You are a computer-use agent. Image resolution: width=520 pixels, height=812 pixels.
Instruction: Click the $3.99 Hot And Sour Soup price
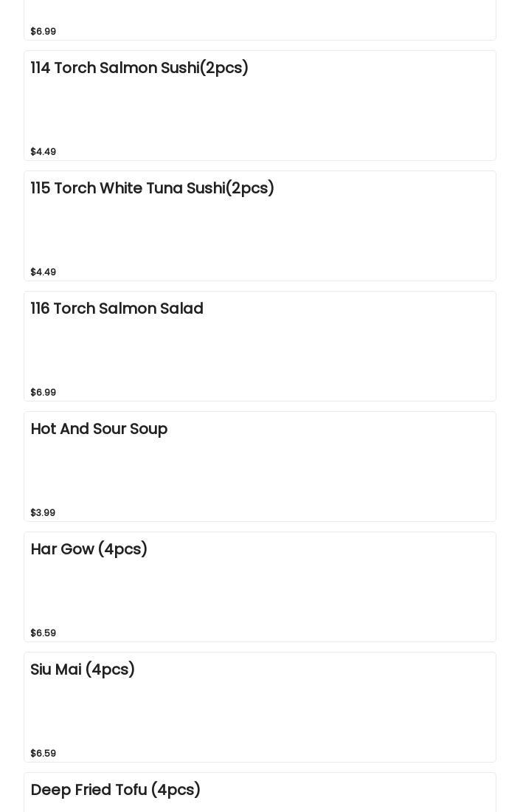coord(43,512)
